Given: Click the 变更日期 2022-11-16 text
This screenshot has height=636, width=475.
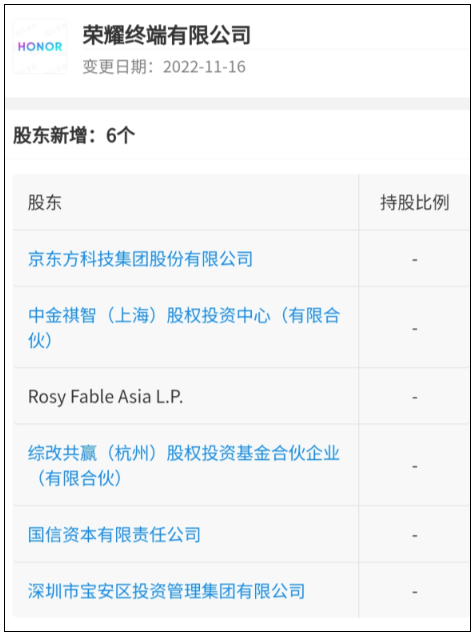Looking at the screenshot, I should click(x=164, y=67).
